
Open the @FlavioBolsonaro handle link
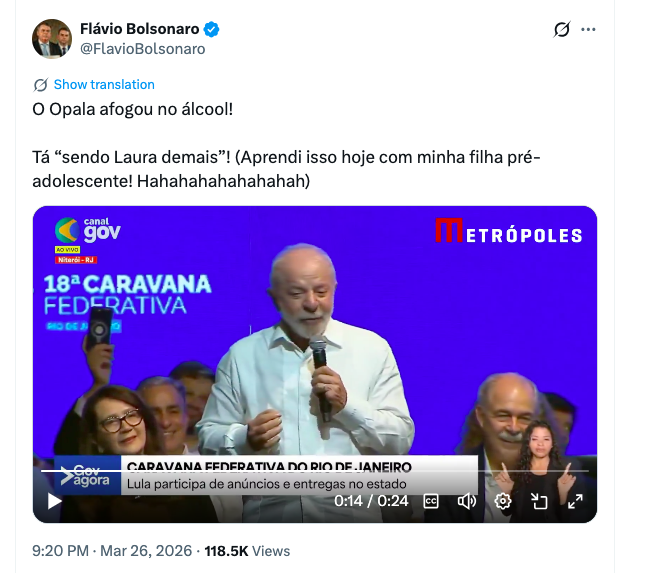point(142,48)
